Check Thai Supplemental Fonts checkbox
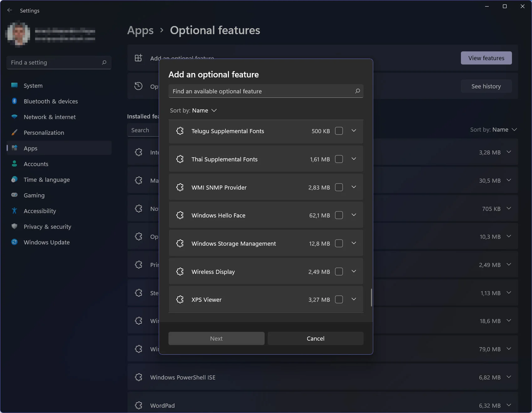 pyautogui.click(x=339, y=159)
